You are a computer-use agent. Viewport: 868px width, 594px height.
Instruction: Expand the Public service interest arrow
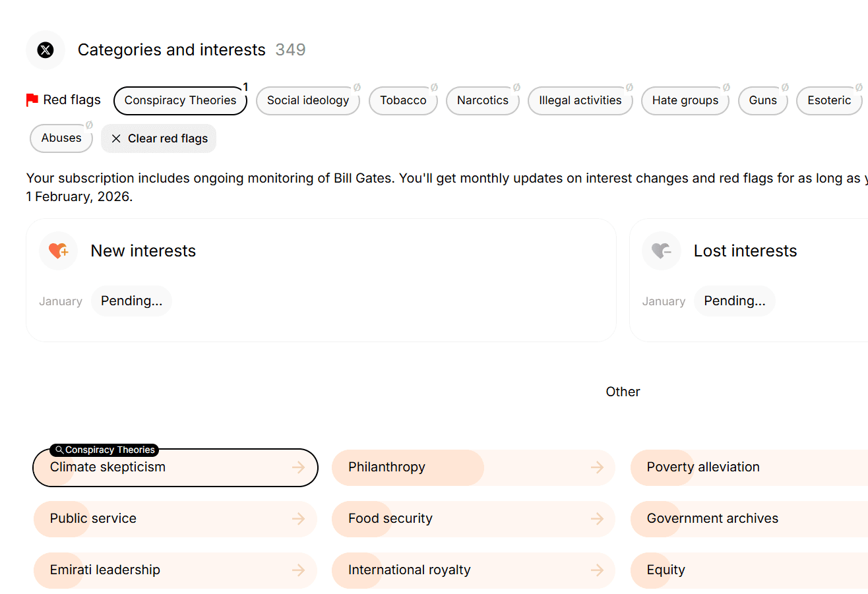[299, 519]
